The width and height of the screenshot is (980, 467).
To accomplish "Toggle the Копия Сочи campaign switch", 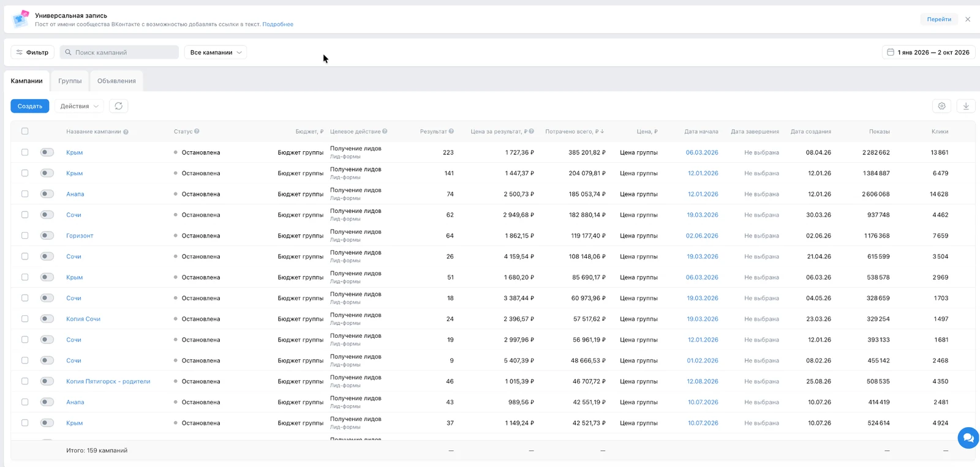I will click(47, 318).
